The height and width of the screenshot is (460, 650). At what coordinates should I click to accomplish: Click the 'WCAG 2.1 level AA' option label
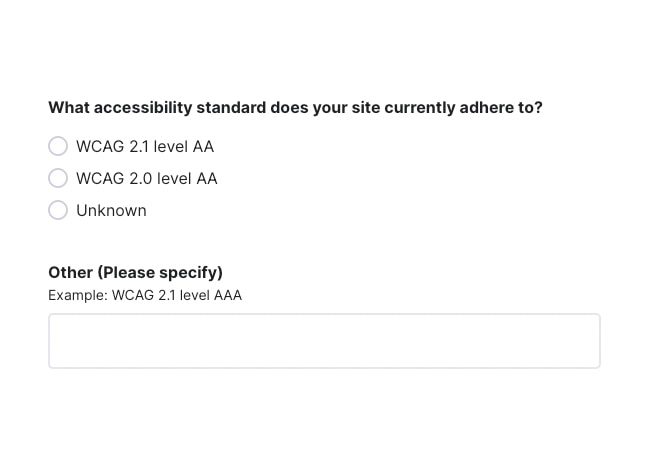[145, 147]
